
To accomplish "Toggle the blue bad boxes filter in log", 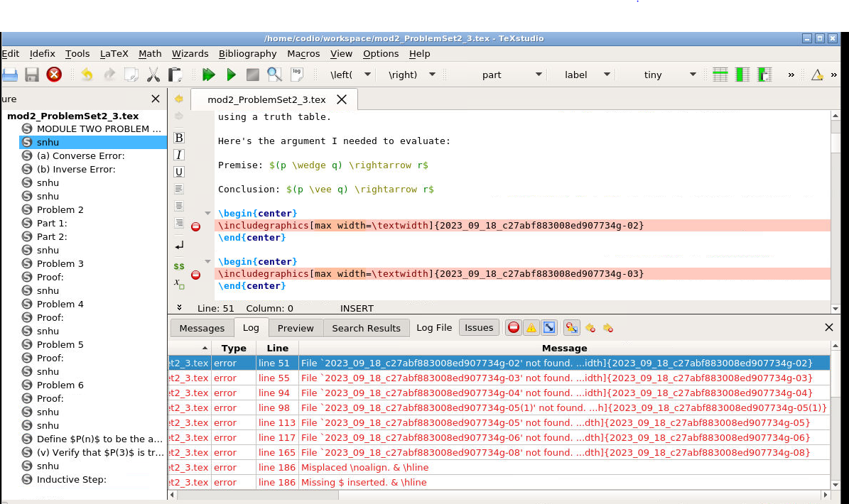I will [549, 327].
